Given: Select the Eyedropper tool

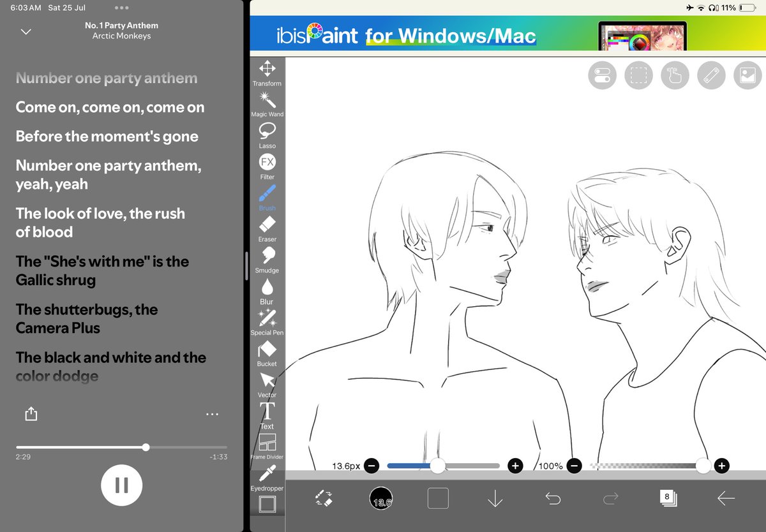Looking at the screenshot, I should [267, 478].
